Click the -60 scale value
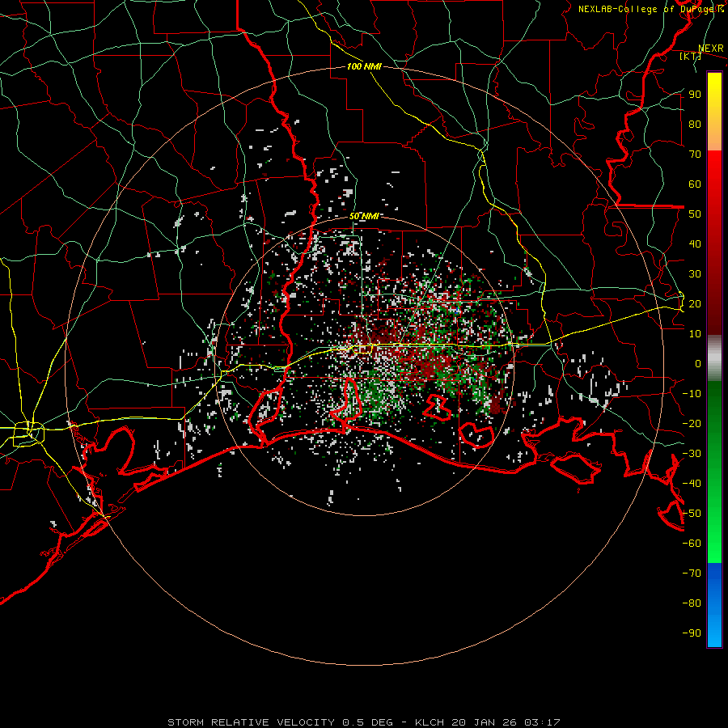The image size is (728, 728). coord(692,544)
